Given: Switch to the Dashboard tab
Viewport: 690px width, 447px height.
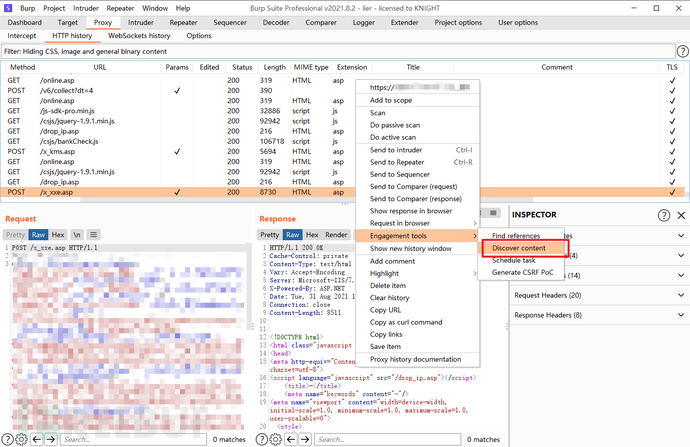Looking at the screenshot, I should click(x=25, y=22).
